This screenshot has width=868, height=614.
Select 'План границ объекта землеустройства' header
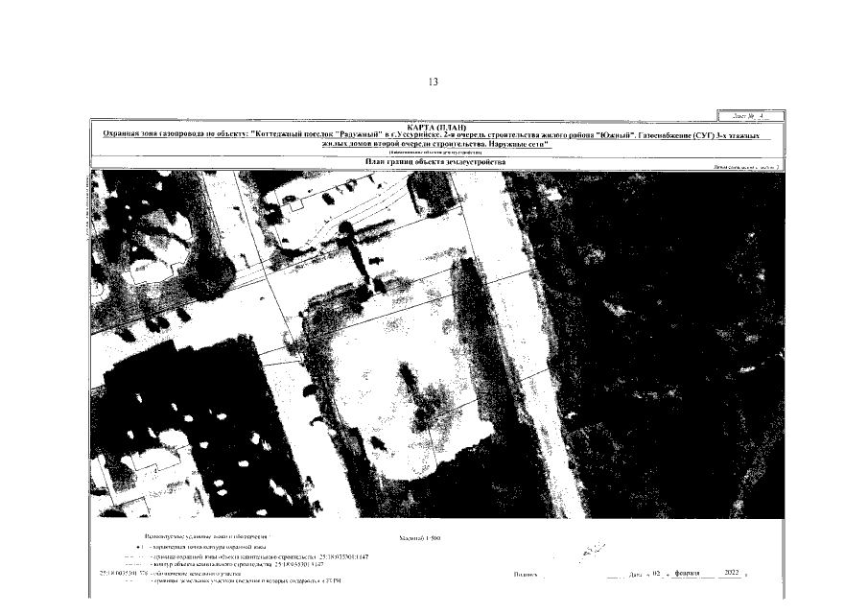coord(436,162)
